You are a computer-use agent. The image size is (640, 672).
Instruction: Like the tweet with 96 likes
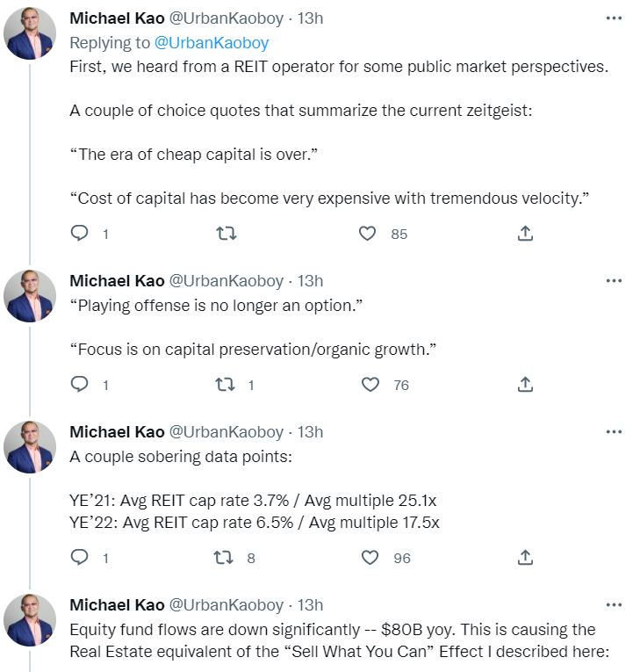tap(370, 558)
